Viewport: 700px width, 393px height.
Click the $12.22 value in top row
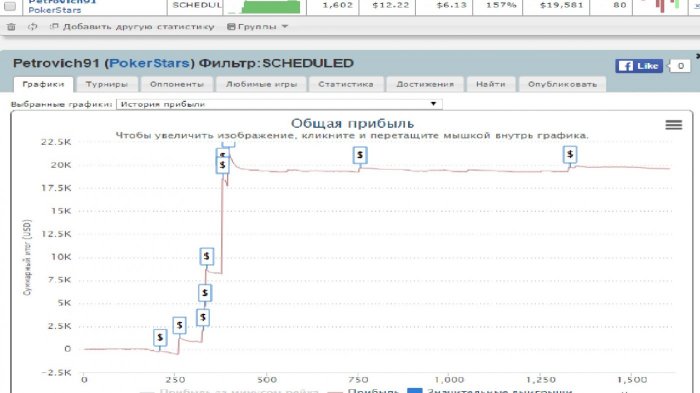click(x=390, y=5)
